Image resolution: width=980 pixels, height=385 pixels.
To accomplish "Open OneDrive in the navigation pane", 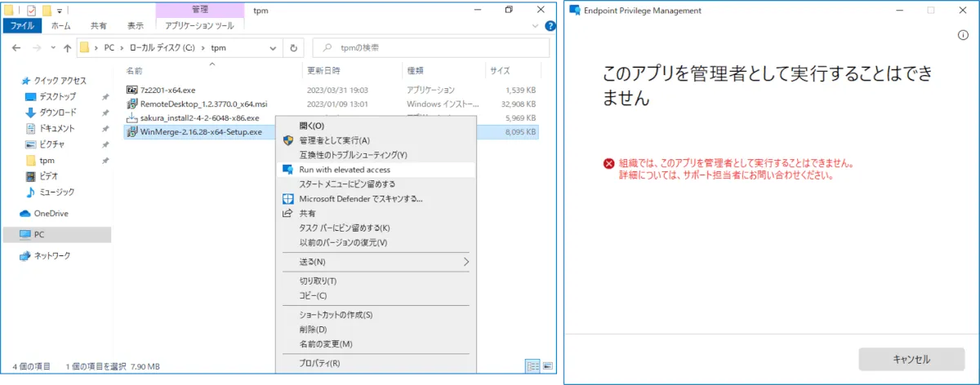I will coord(51,214).
